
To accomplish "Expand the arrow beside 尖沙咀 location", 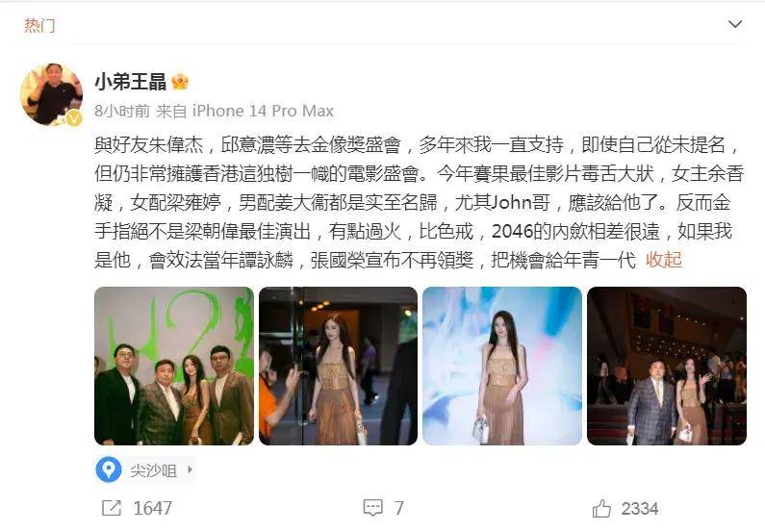I will click(x=190, y=470).
